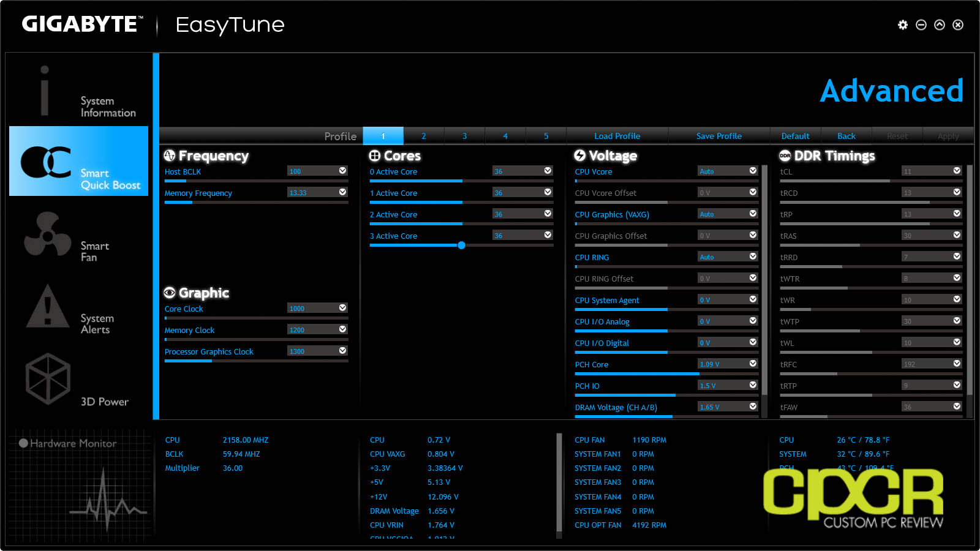The width and height of the screenshot is (980, 551).
Task: Toggle the Hardware Monitor radio dot
Action: 23,443
